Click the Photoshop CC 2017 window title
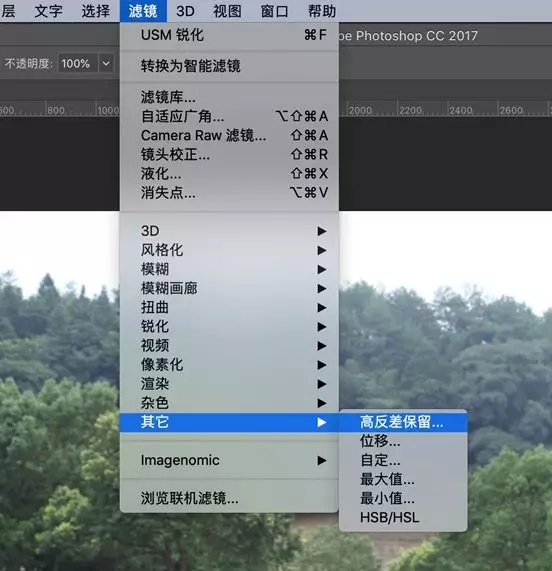This screenshot has width=552, height=571. pyautogui.click(x=409, y=36)
